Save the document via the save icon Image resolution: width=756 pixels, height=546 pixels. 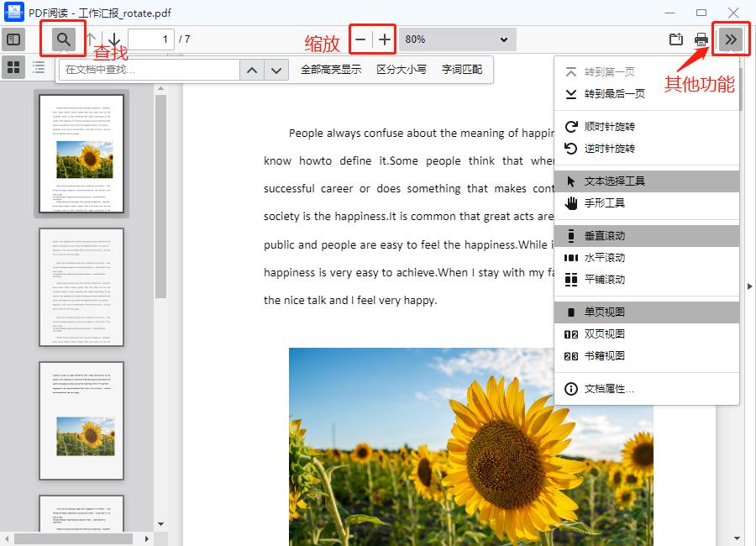675,39
